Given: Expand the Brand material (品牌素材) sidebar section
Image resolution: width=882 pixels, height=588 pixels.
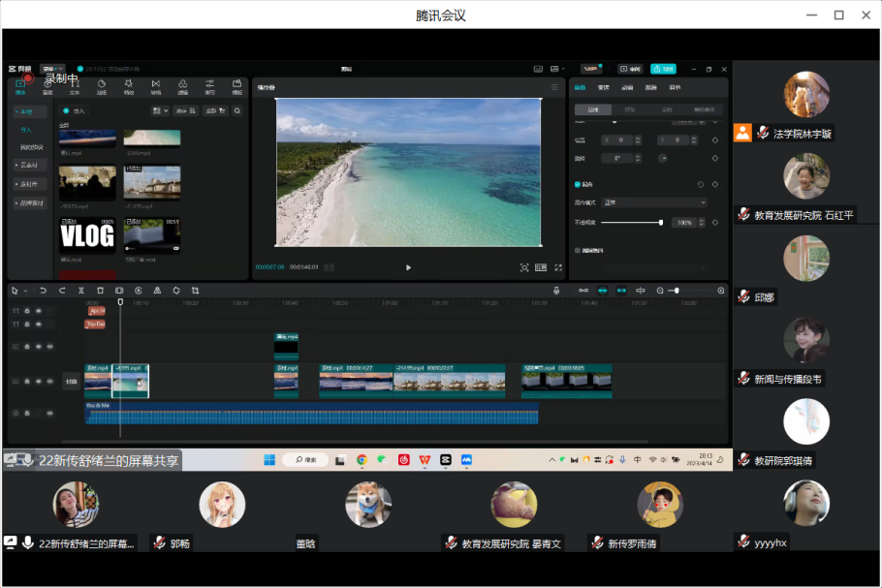Looking at the screenshot, I should coord(29,202).
